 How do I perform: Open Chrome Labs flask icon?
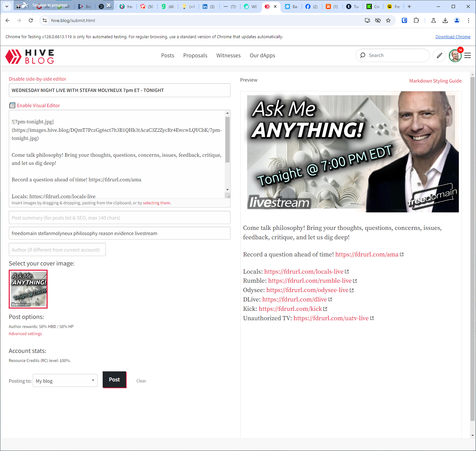tap(434, 20)
